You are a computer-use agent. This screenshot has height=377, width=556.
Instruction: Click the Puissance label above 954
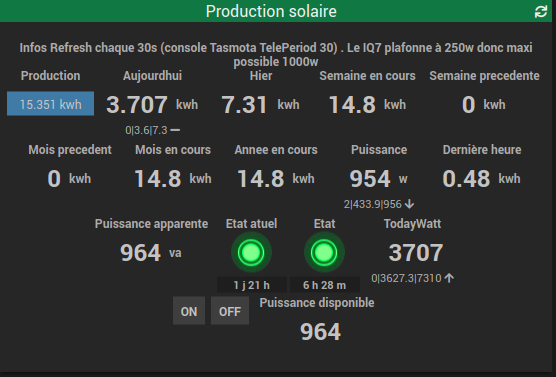(379, 149)
